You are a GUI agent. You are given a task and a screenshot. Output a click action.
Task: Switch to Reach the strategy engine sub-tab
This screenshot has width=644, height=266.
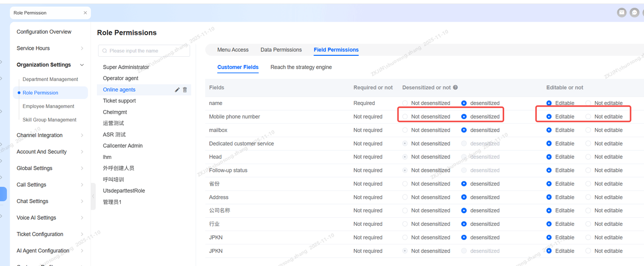pos(301,67)
